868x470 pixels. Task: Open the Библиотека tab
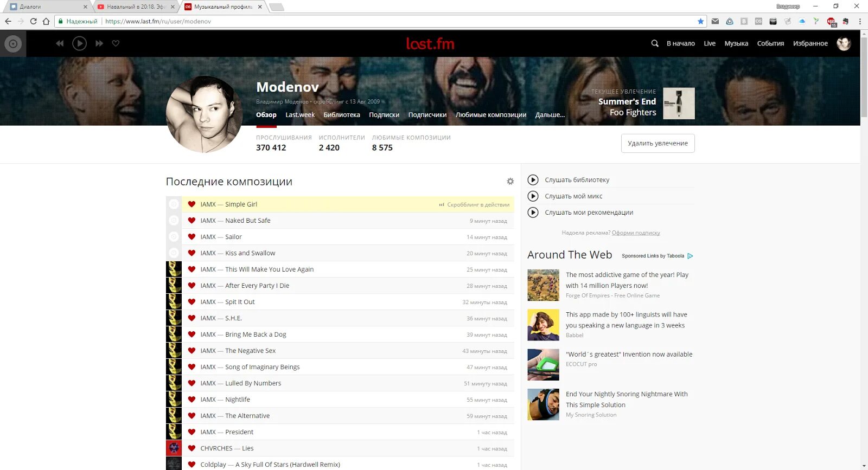click(342, 115)
